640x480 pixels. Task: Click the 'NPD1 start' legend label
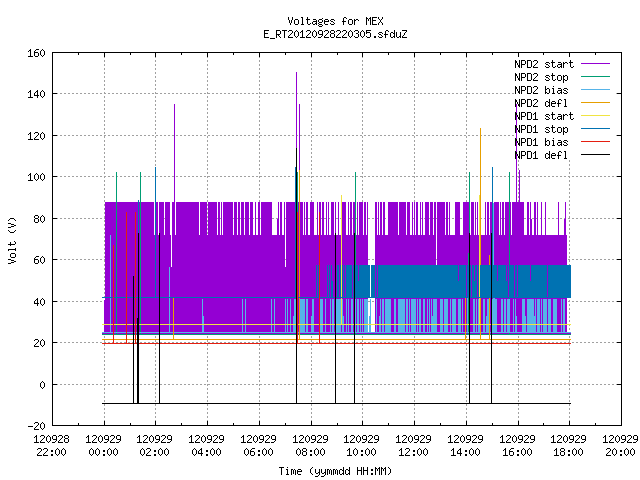coord(544,116)
